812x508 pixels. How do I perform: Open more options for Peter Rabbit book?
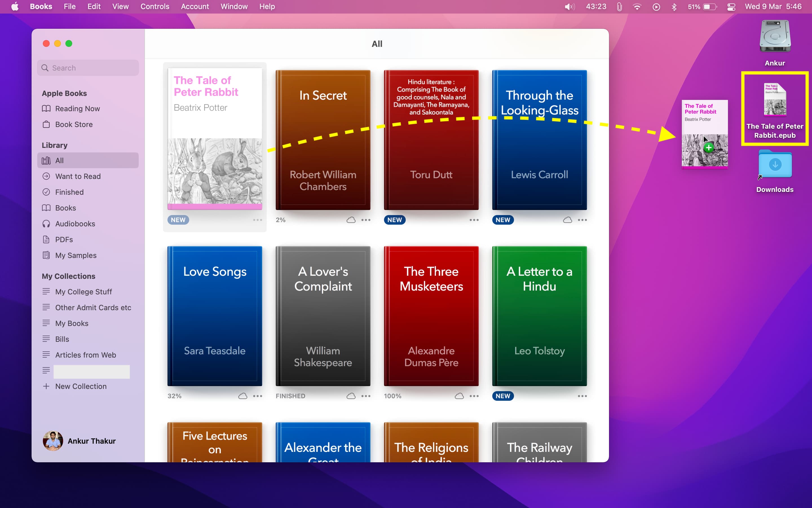coord(257,220)
